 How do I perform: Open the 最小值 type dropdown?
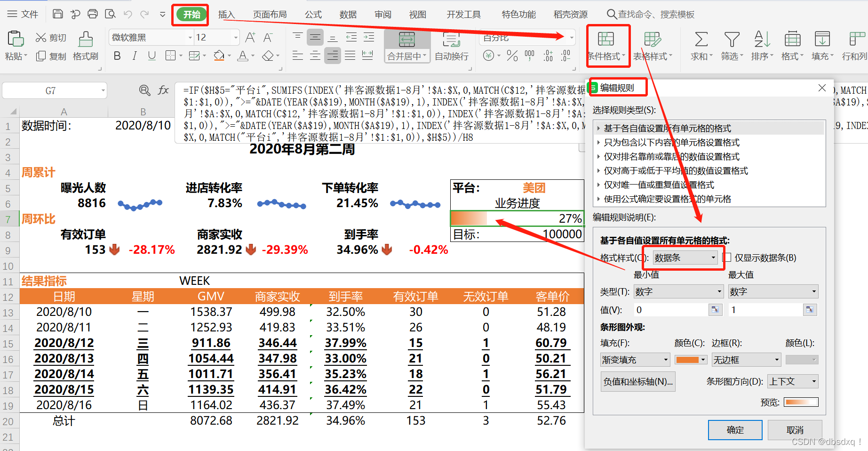coord(678,291)
